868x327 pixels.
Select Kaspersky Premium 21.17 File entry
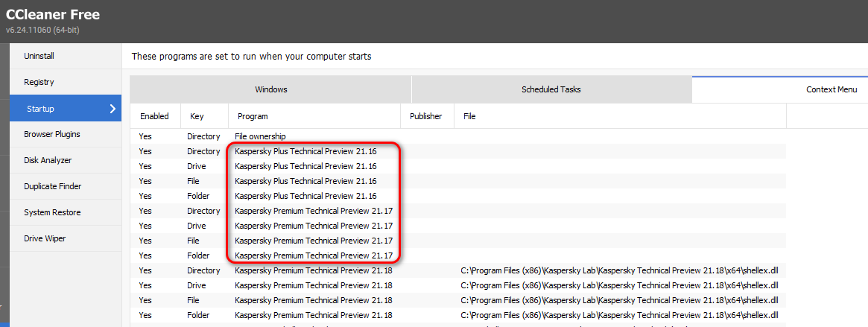[x=457, y=241]
